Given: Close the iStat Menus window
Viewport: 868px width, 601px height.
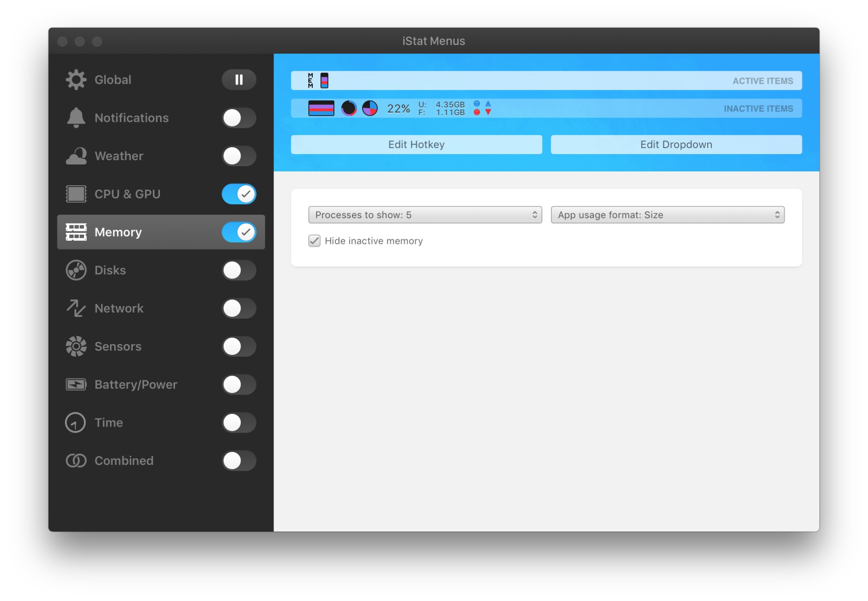Looking at the screenshot, I should 63,41.
